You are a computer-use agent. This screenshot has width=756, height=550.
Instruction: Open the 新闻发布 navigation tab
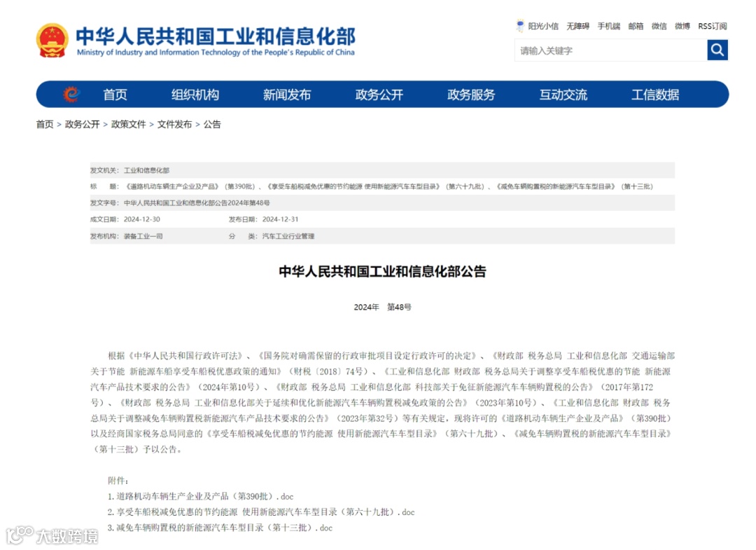287,95
